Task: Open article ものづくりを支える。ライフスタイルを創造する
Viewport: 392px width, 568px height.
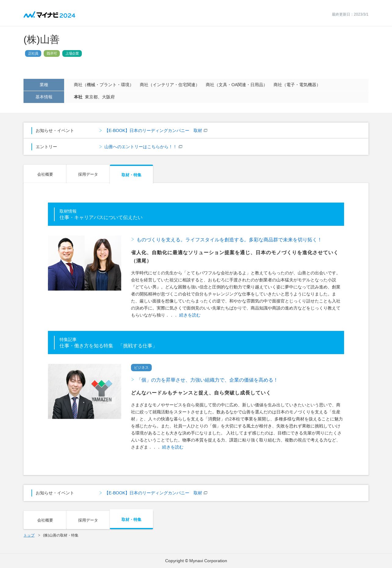Action: [229, 240]
